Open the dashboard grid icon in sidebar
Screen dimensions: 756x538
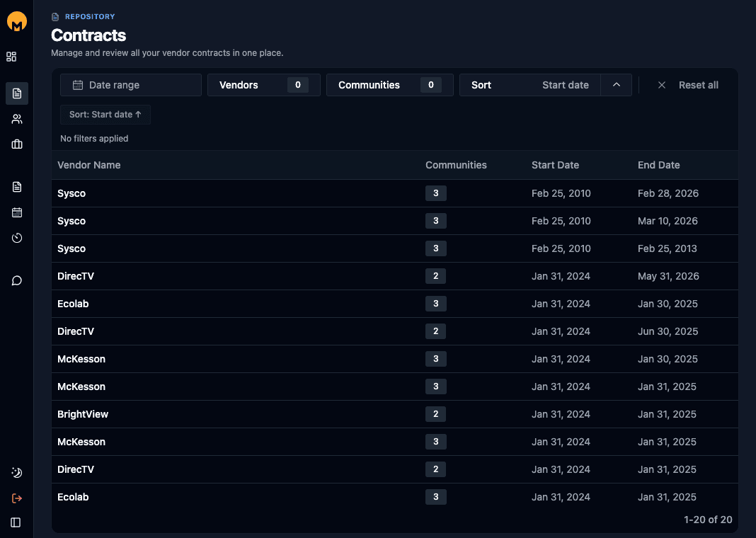tap(11, 57)
